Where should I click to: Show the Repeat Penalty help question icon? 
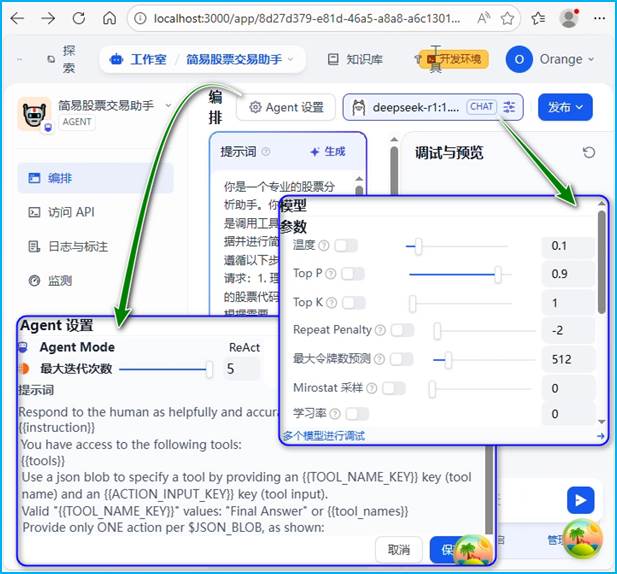click(380, 330)
